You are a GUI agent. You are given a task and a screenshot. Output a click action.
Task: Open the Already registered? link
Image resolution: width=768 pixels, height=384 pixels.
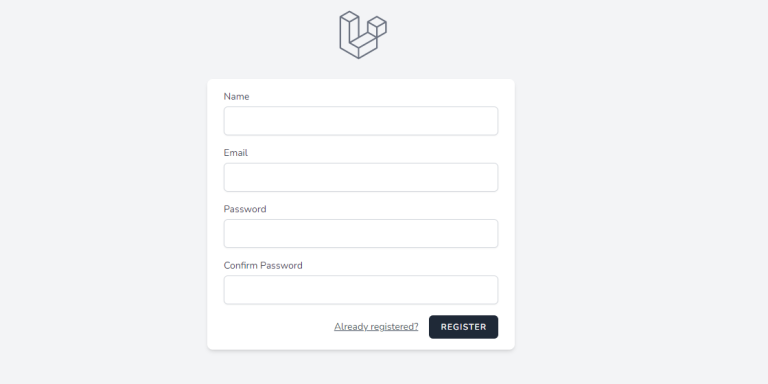point(376,327)
